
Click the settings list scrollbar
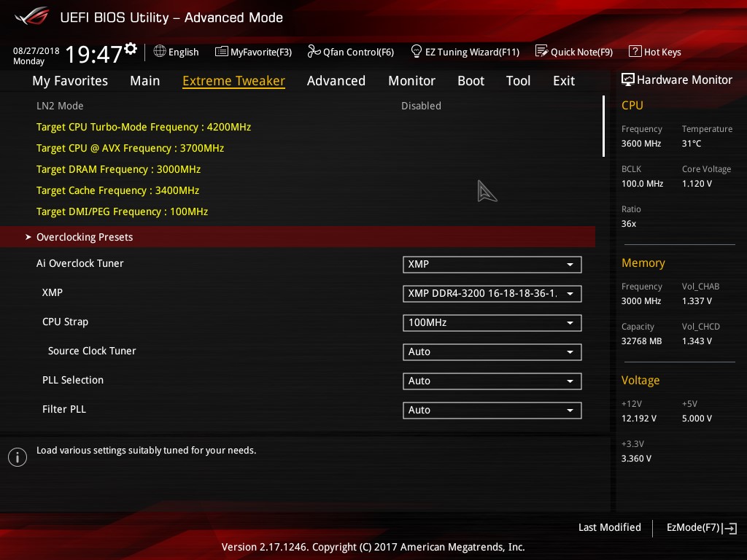(603, 126)
